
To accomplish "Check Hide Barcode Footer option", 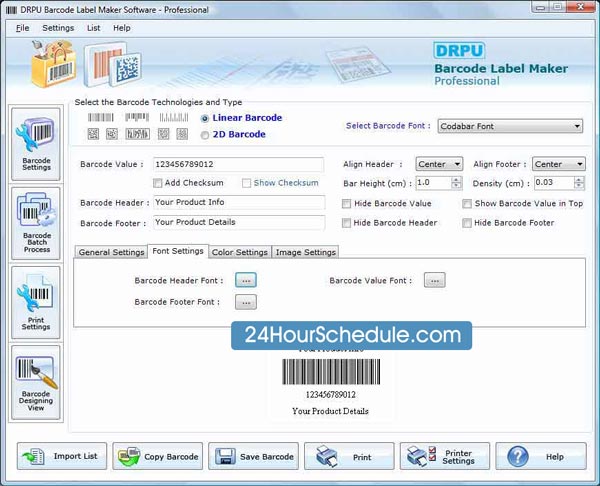I will point(466,223).
